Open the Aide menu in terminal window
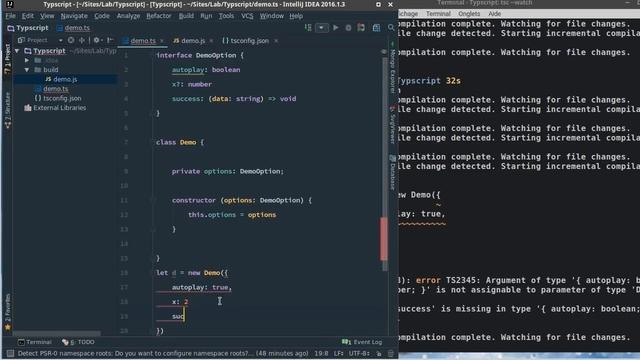The height and width of the screenshot is (360, 640). pyautogui.click(x=494, y=13)
